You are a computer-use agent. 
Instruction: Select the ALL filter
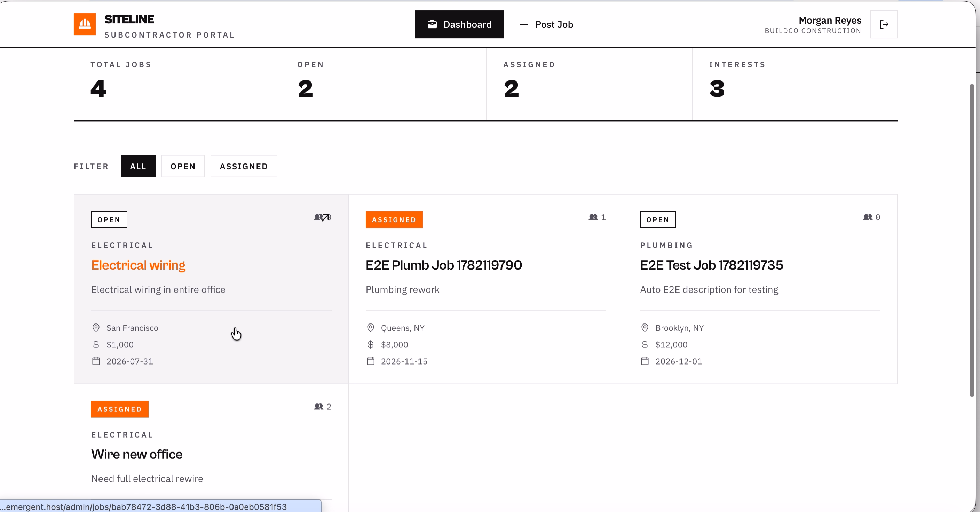tap(138, 166)
